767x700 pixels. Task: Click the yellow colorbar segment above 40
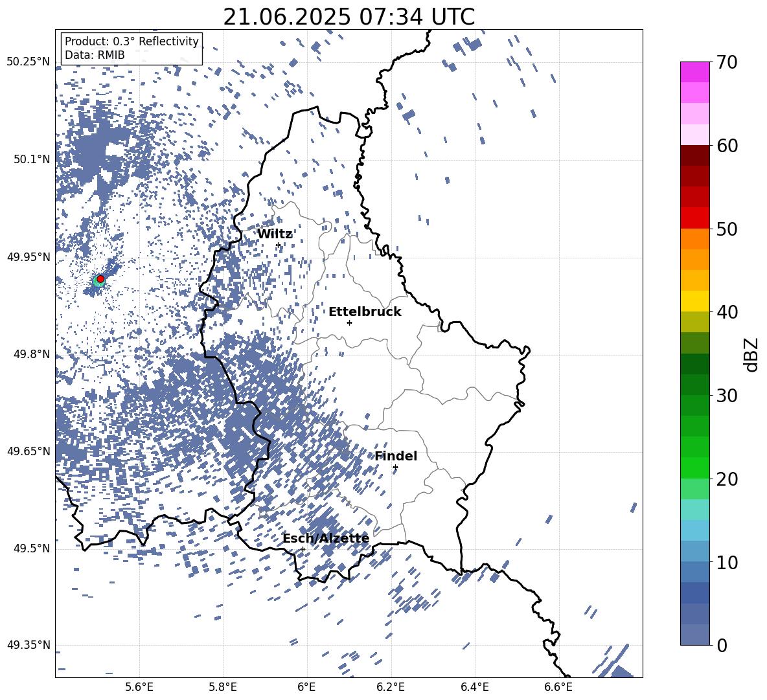click(695, 301)
